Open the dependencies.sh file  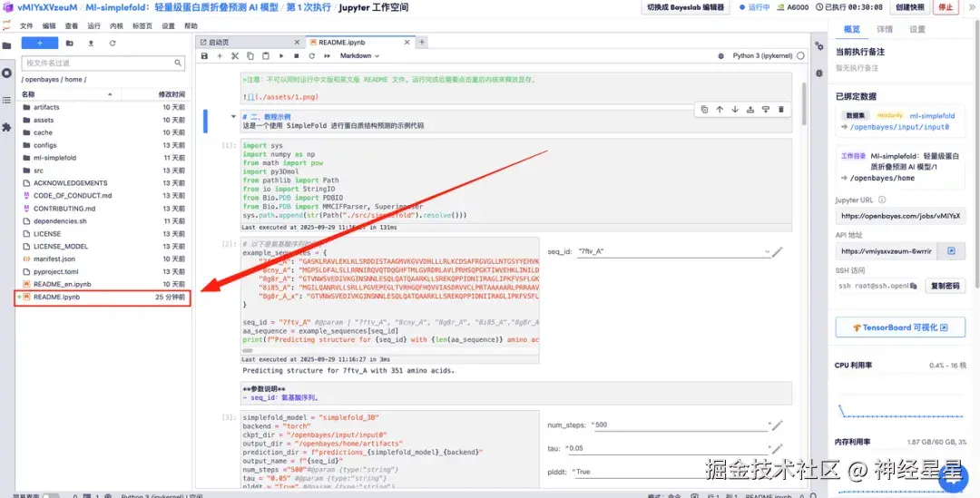pyautogui.click(x=103, y=221)
